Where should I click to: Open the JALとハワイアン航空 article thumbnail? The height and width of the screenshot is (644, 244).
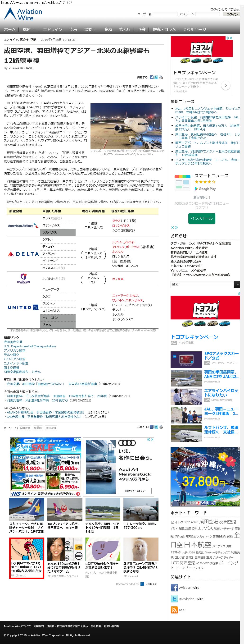[x=65, y=509]
